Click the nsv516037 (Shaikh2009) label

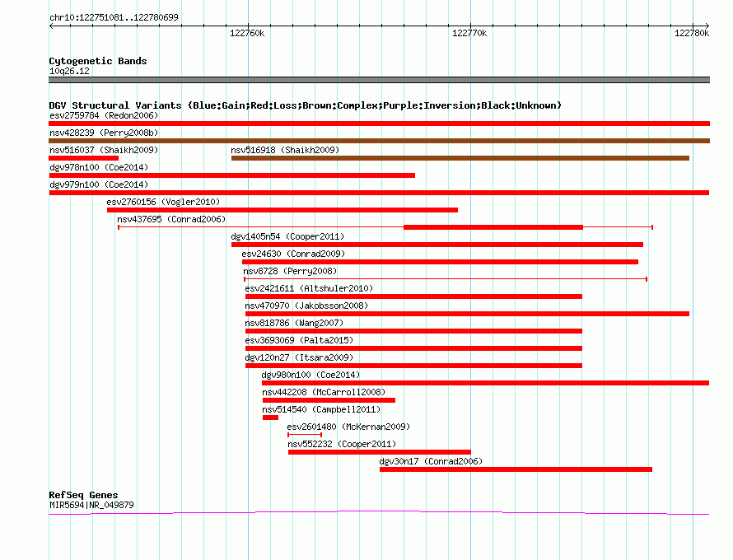tap(104, 150)
